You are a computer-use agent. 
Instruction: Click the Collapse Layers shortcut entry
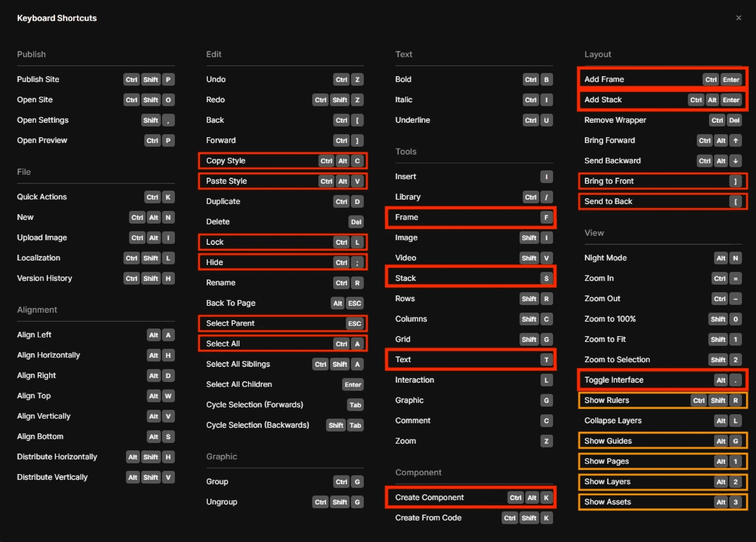tap(613, 420)
